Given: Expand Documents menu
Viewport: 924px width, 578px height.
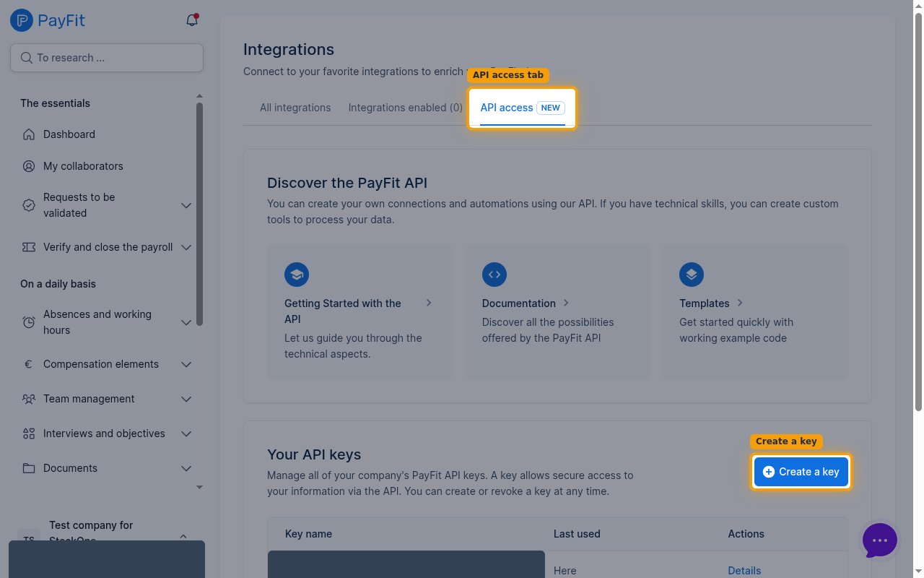Looking at the screenshot, I should pos(186,468).
